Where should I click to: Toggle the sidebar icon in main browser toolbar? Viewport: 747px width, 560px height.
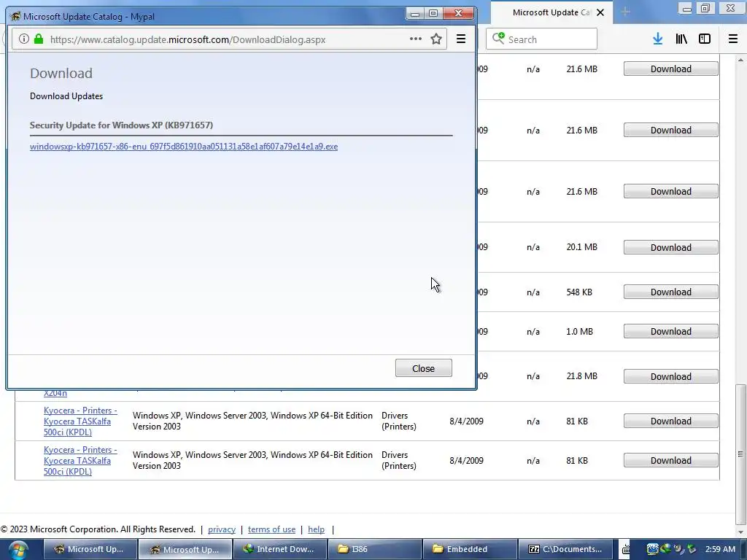(x=705, y=39)
